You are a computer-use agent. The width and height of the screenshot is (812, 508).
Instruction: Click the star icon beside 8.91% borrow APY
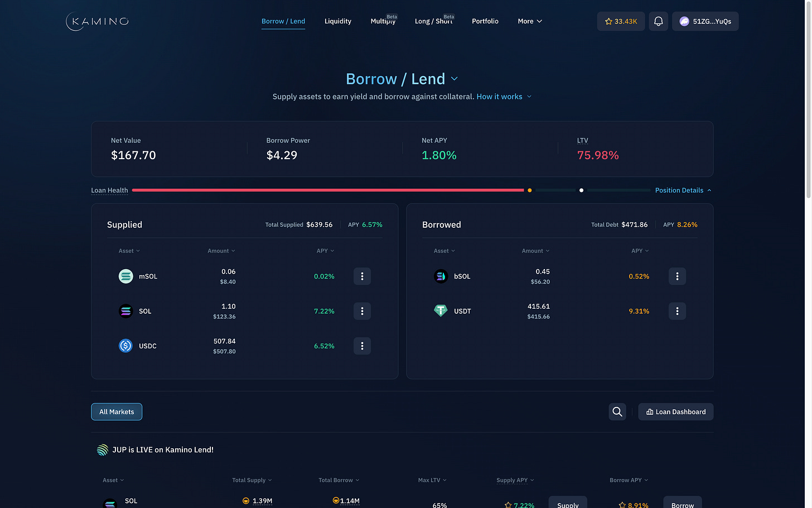(622, 505)
